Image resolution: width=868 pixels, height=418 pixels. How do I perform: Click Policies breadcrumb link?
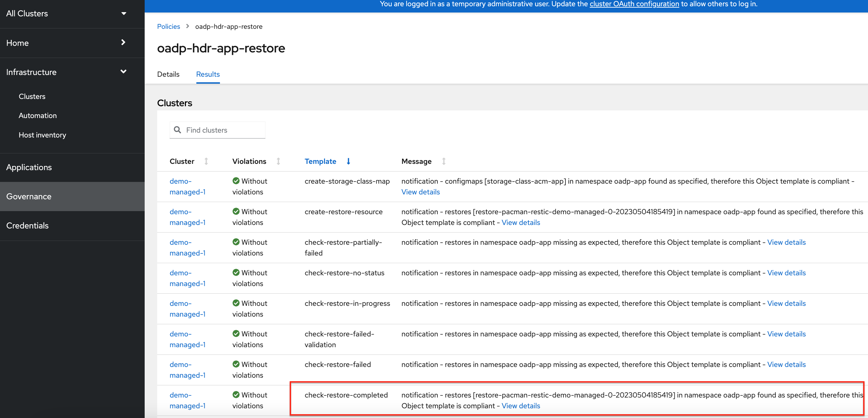click(168, 26)
